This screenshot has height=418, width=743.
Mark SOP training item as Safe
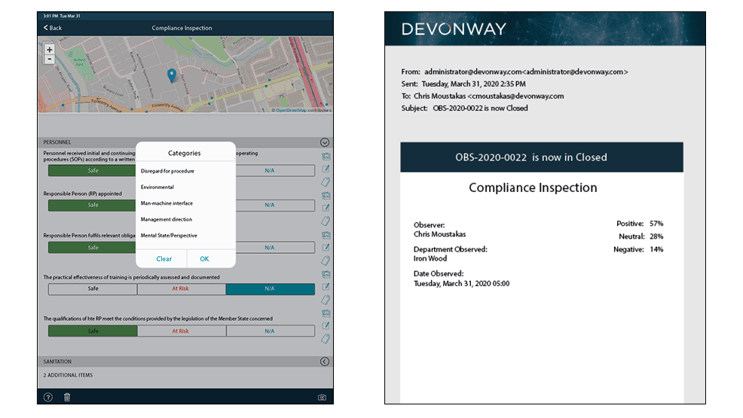[x=92, y=171]
